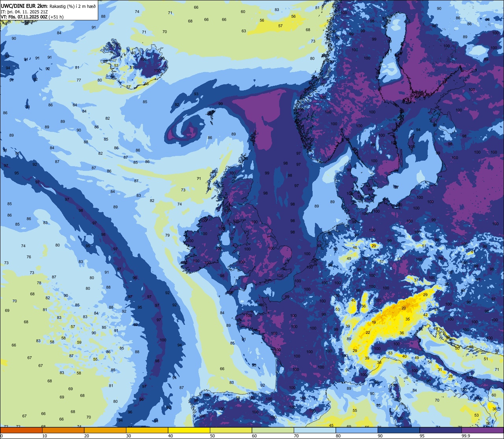Click the humidity value '45' near the bottom edge
Screen dimensions: 504x439
(x=331, y=425)
